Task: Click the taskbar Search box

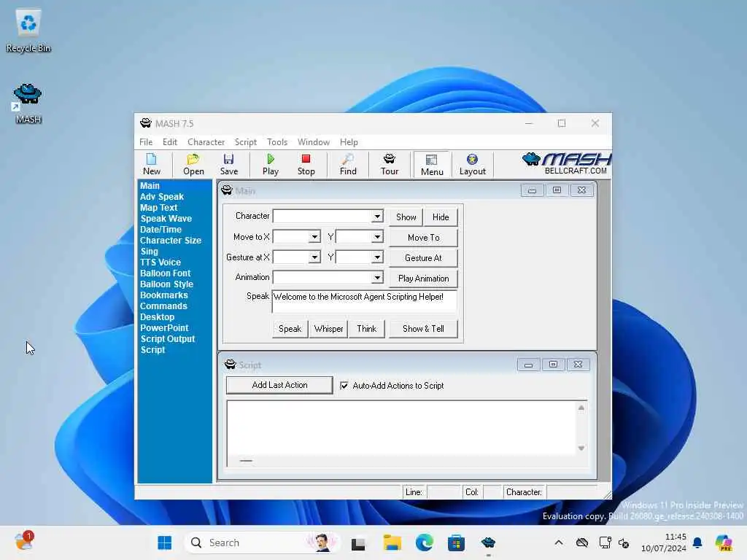Action: pos(262,542)
